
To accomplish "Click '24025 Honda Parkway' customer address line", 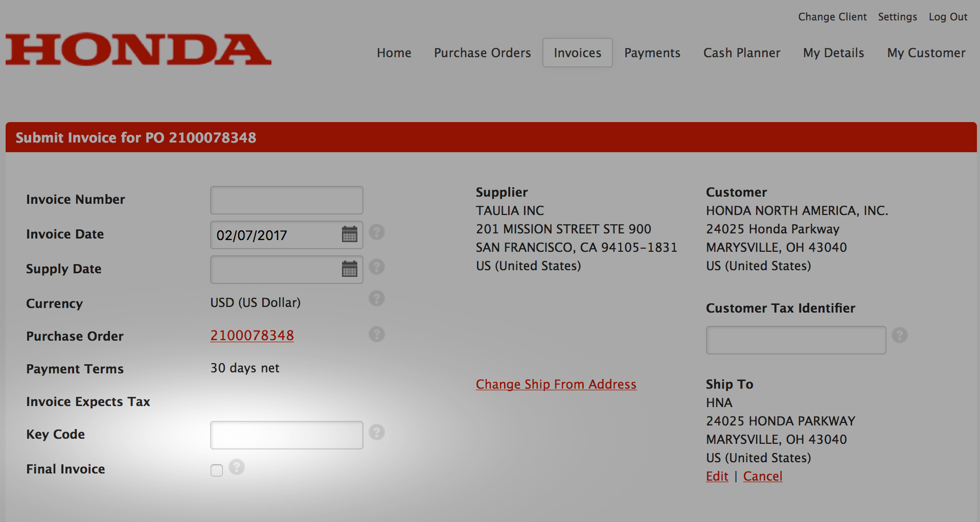I will [772, 229].
